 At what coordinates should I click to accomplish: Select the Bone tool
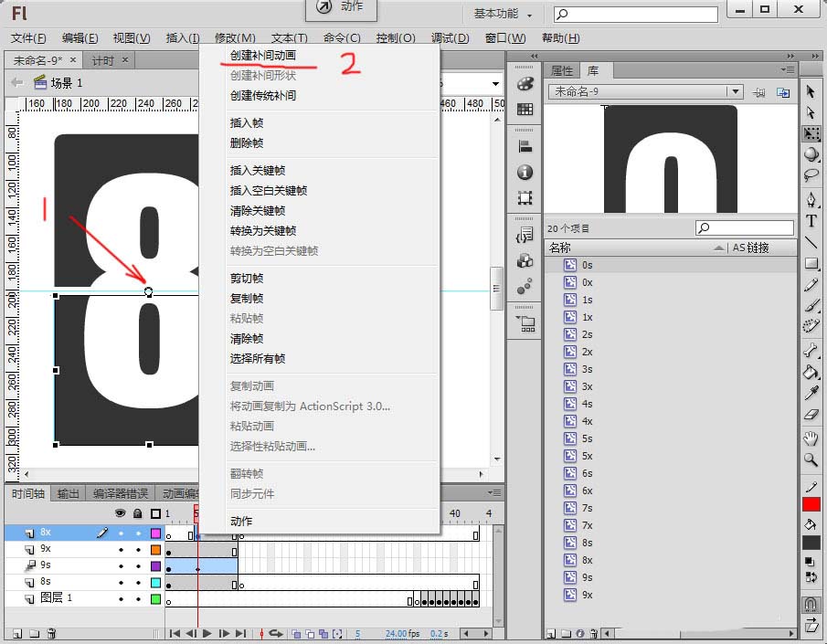[x=811, y=350]
